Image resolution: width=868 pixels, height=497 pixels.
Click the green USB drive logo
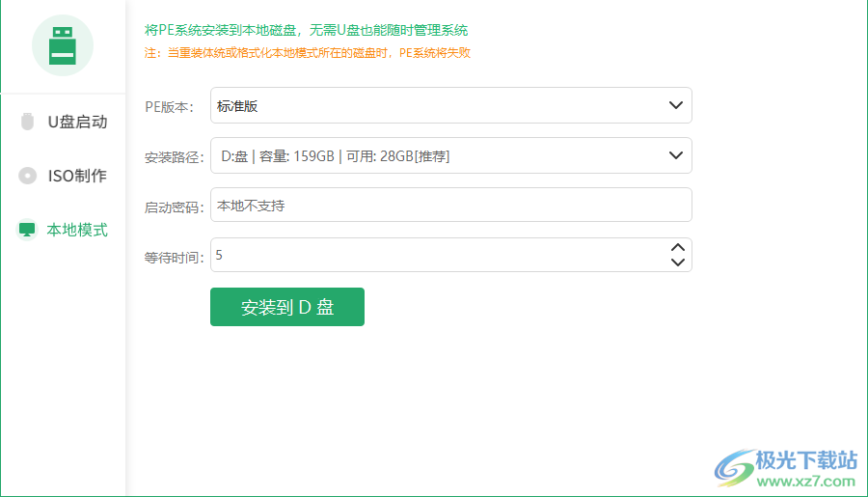[x=63, y=45]
